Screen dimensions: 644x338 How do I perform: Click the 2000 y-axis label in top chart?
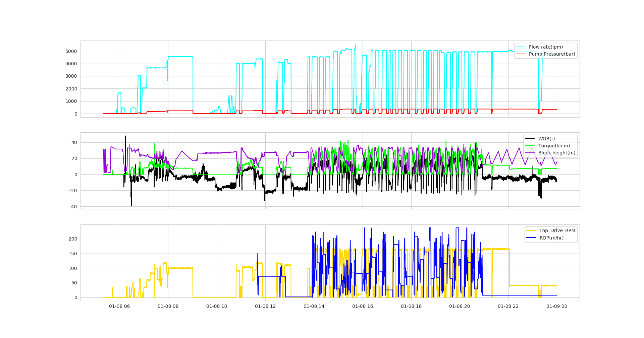point(71,89)
